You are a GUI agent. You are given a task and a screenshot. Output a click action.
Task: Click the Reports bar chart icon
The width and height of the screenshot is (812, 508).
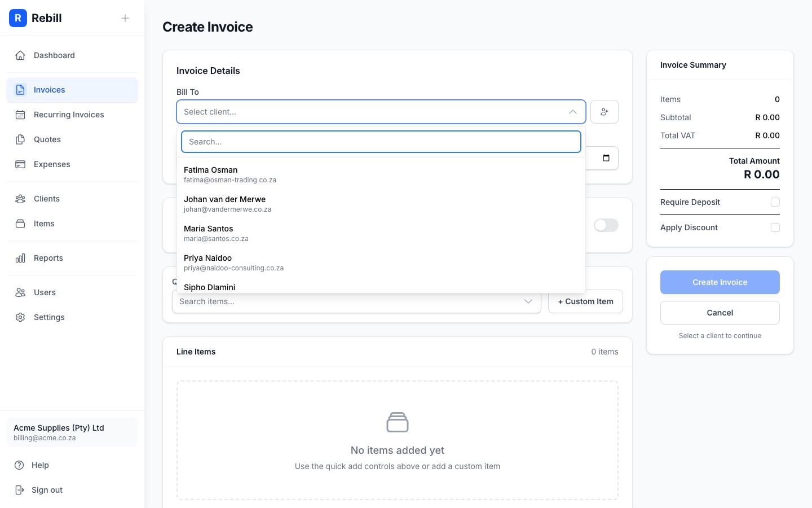[20, 258]
